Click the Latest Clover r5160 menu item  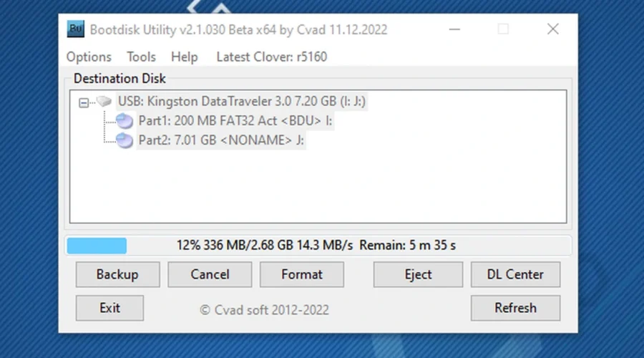coord(271,57)
